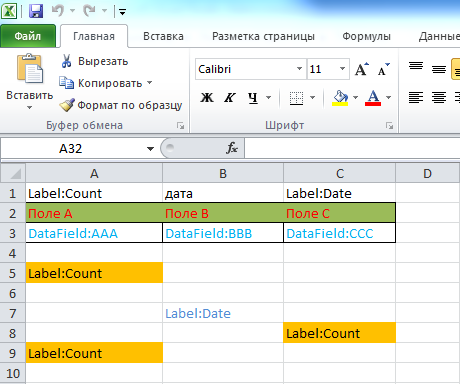
Task: Center text horizontally in cell
Action: point(439,97)
